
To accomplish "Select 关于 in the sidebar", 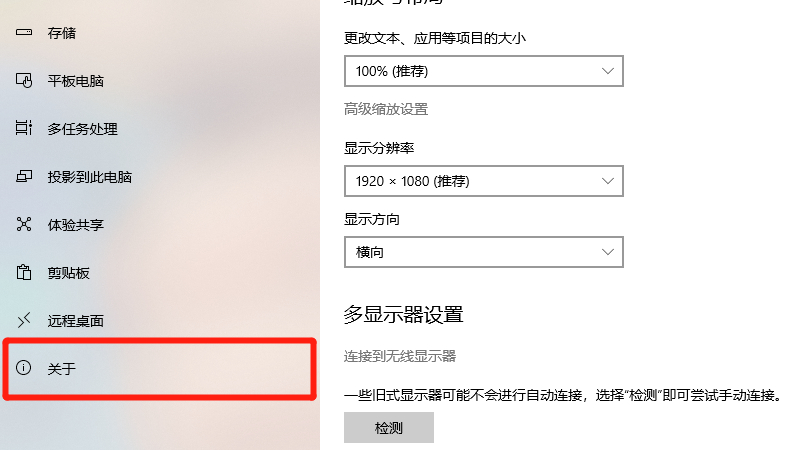I will coord(160,368).
